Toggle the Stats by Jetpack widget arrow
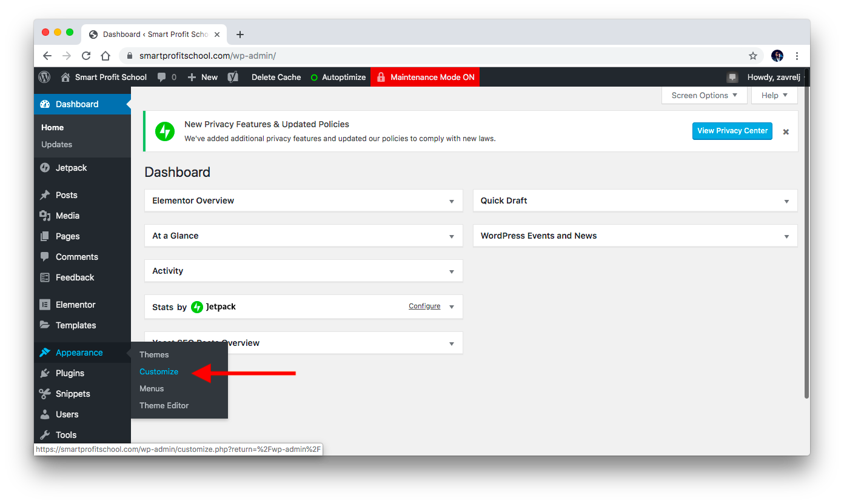844x504 pixels. pyautogui.click(x=452, y=307)
